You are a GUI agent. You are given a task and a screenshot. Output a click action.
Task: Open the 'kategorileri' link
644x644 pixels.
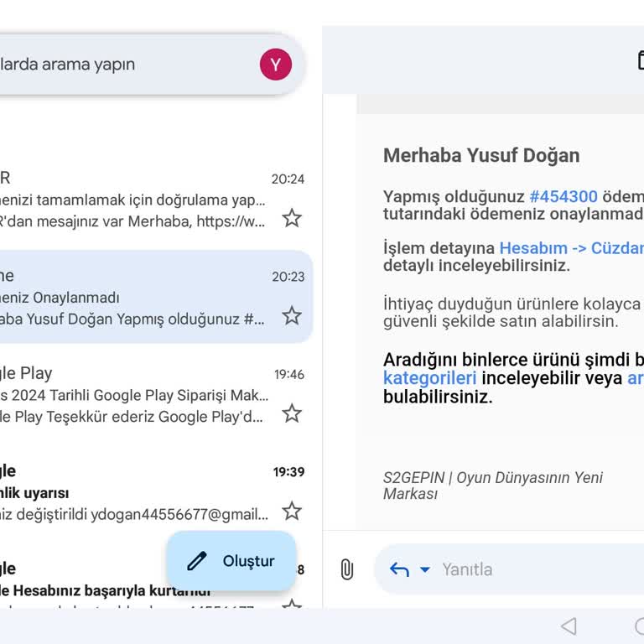click(x=429, y=378)
